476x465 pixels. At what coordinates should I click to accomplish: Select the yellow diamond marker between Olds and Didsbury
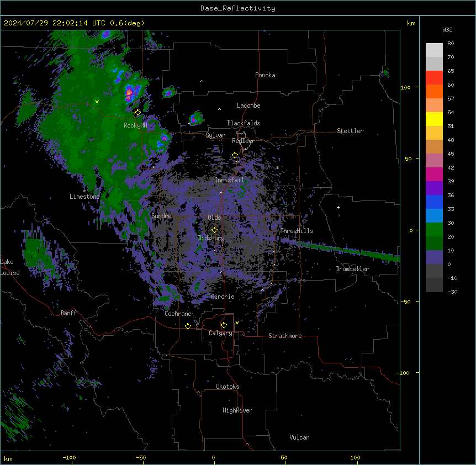coord(214,230)
